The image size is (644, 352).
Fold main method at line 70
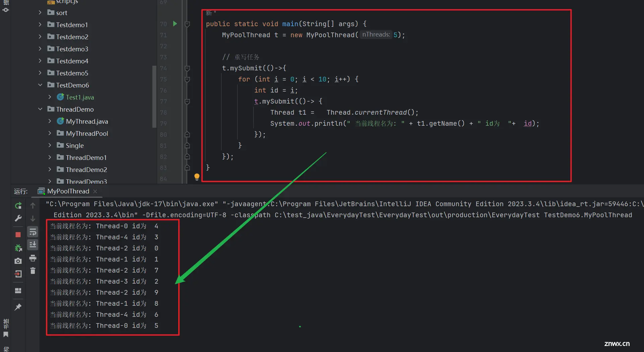(x=188, y=24)
